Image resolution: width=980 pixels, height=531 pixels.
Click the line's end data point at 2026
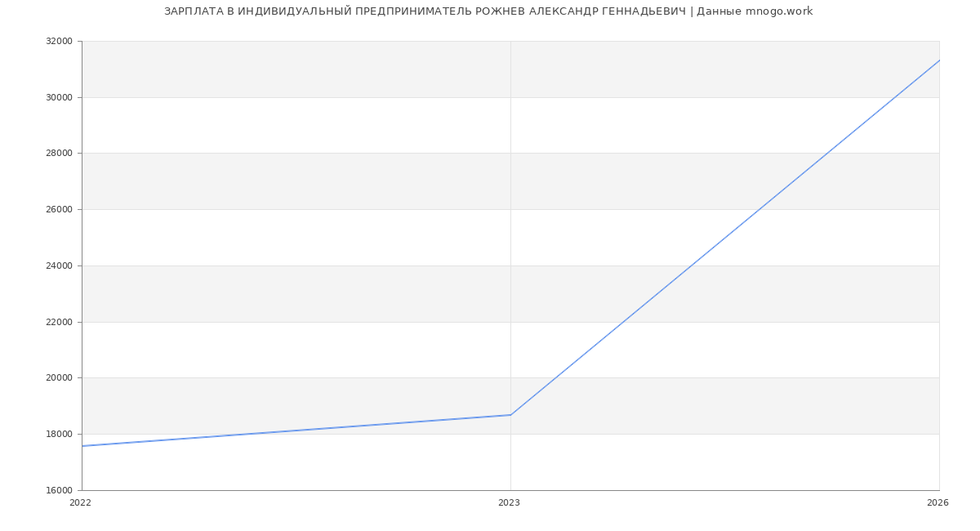point(938,60)
